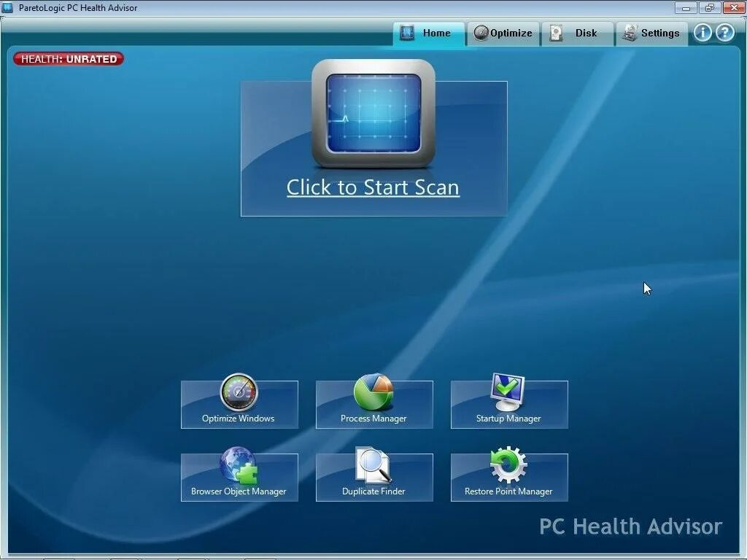Click the hard drive icon on the Disk tab
This screenshot has width=747, height=560.
556,32
